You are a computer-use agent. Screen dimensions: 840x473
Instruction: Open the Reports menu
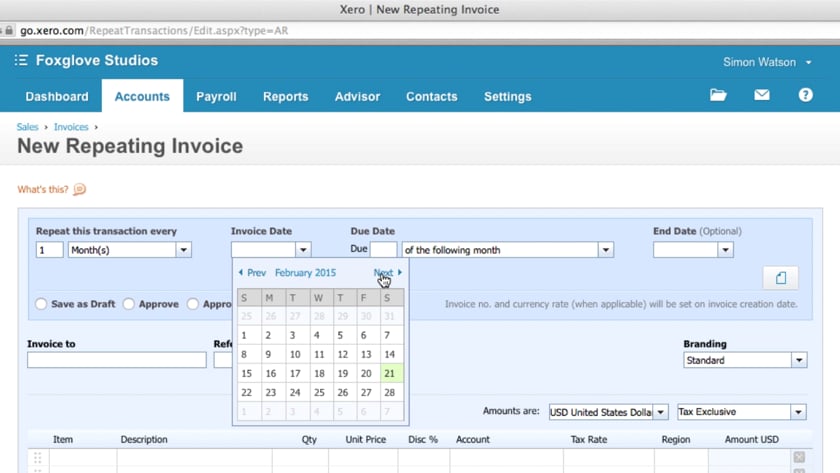[286, 96]
